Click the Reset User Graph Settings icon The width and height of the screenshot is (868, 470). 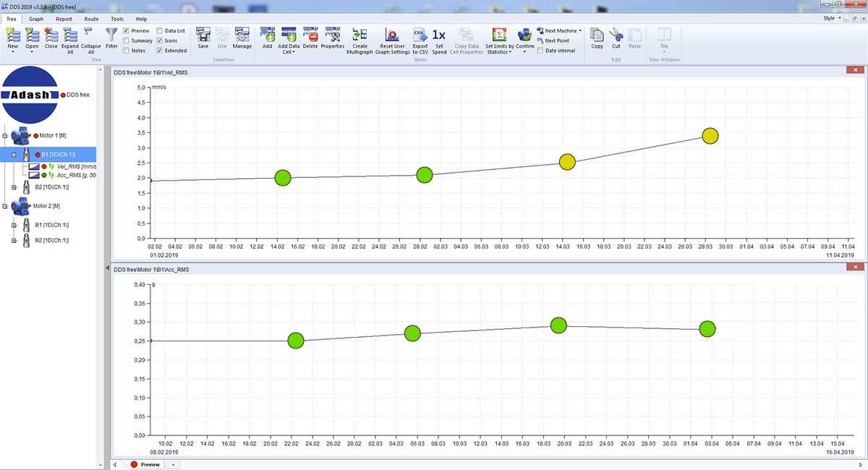coord(391,34)
